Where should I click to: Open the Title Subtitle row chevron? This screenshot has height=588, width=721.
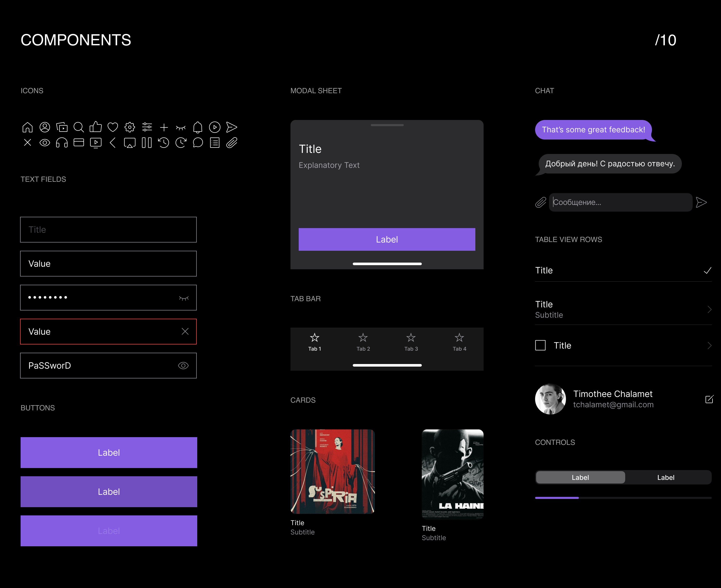[709, 309]
